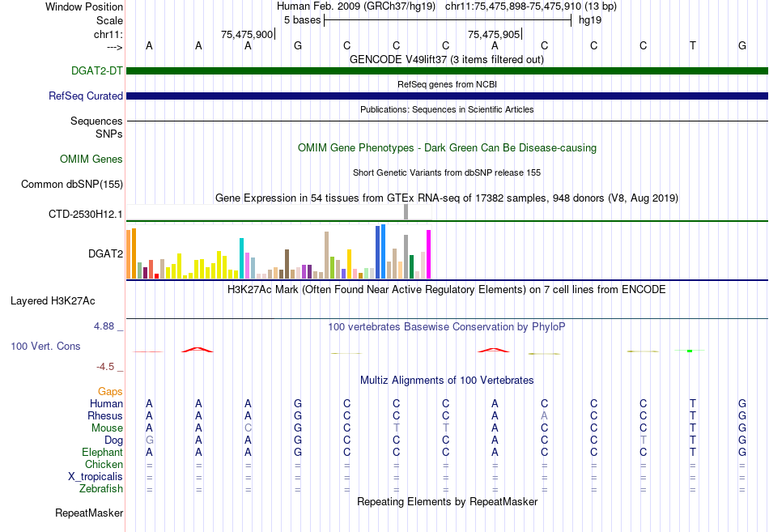Click the 75,475,900 position marker
This screenshot has width=769, height=532.
[x=247, y=34]
